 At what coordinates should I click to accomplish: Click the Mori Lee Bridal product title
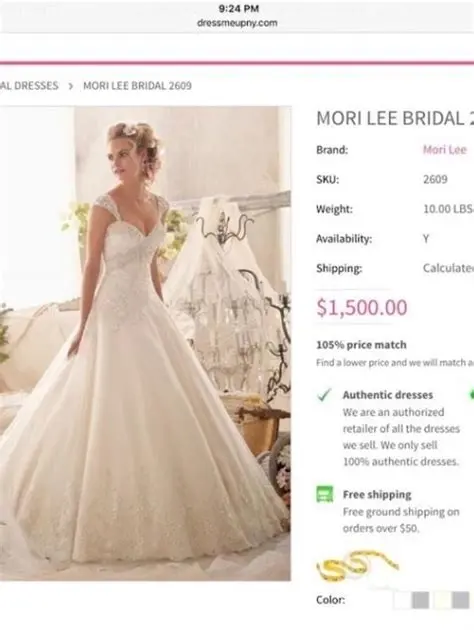coord(395,118)
